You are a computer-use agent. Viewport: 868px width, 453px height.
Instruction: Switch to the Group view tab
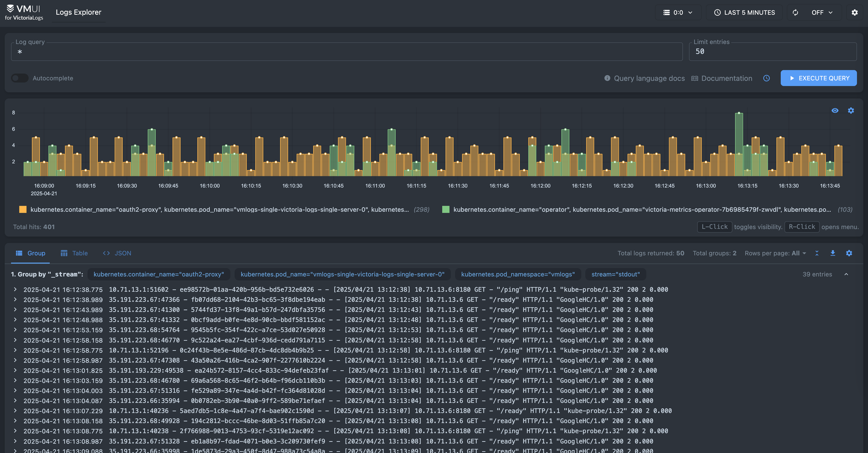(30, 253)
